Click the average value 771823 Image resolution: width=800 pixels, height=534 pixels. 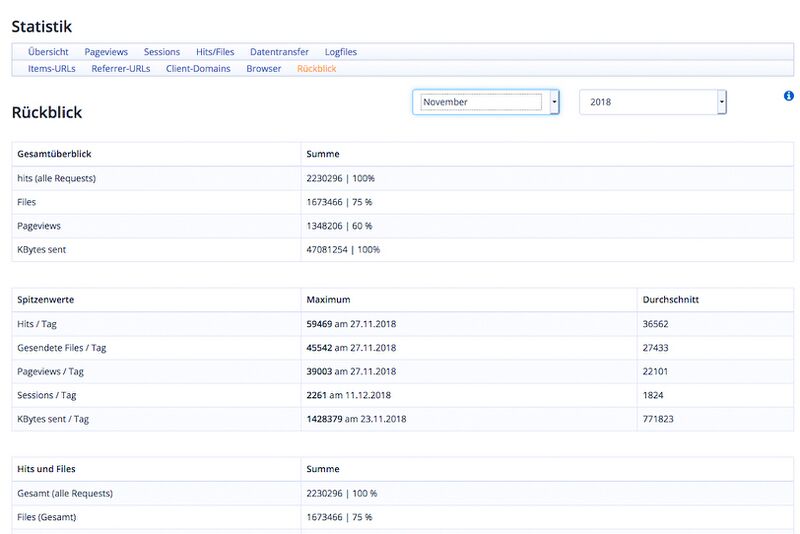(658, 419)
